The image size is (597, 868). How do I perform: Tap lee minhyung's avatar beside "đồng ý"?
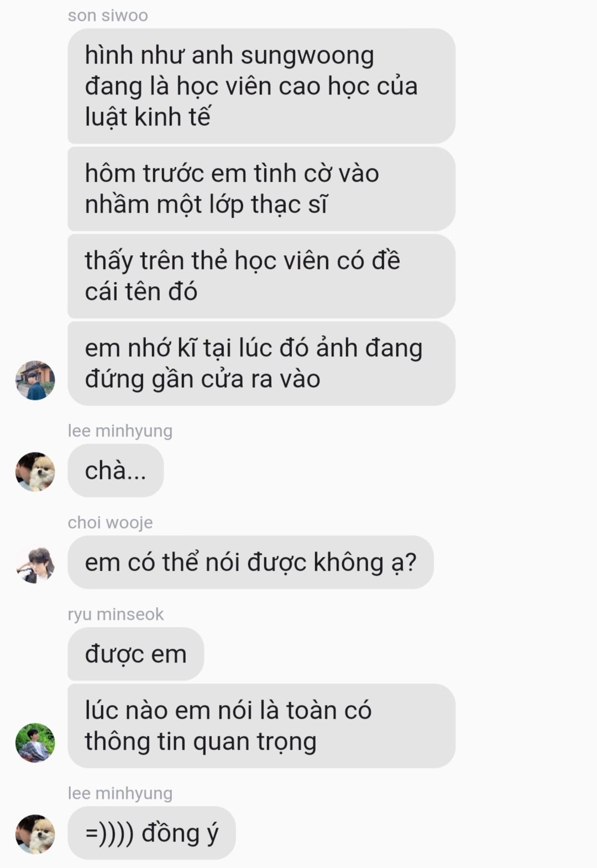click(35, 834)
